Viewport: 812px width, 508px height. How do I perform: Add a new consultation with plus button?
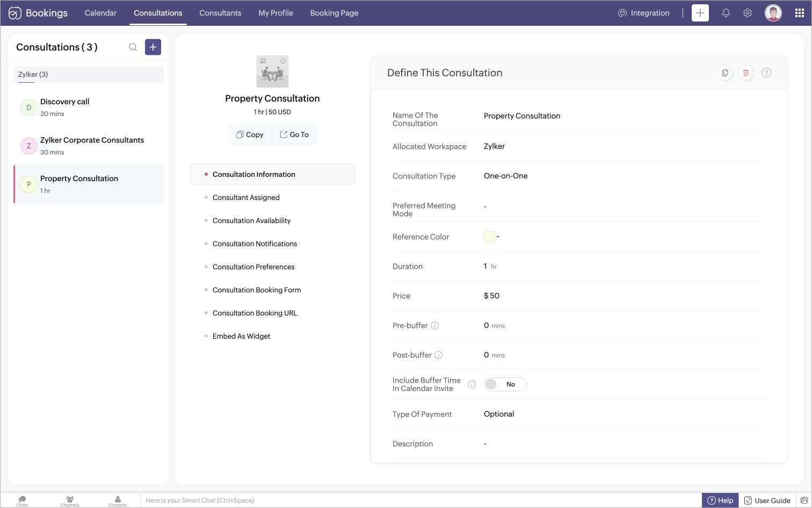153,47
